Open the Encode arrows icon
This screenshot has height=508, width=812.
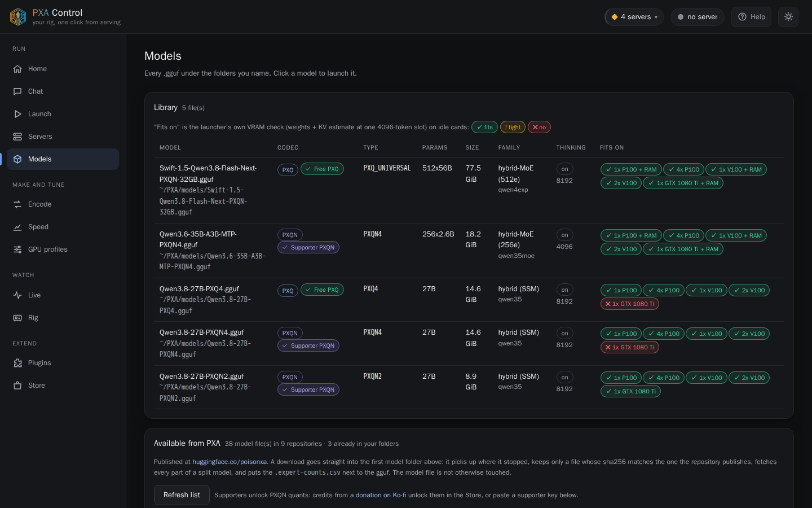coord(17,204)
